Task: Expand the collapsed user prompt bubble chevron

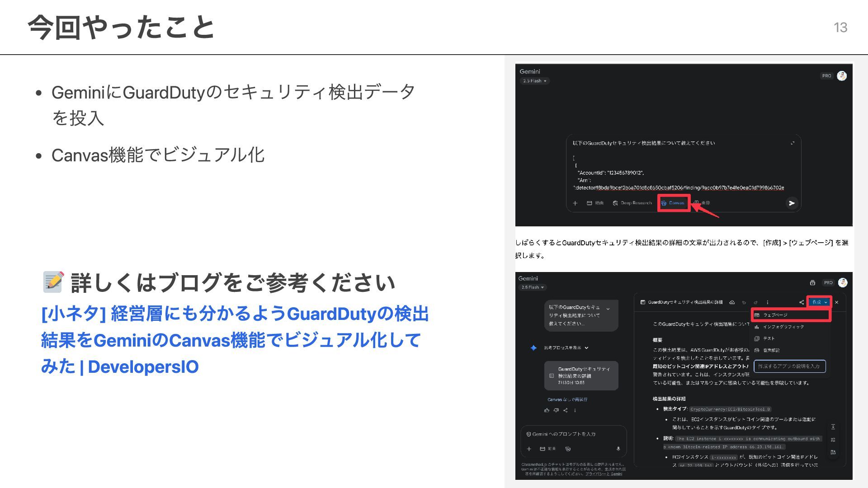Action: point(608,309)
